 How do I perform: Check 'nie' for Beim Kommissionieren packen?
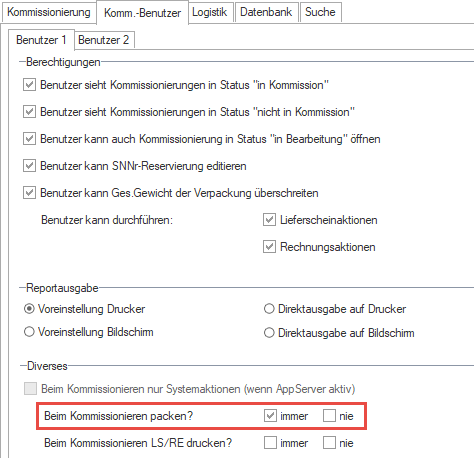click(x=329, y=416)
